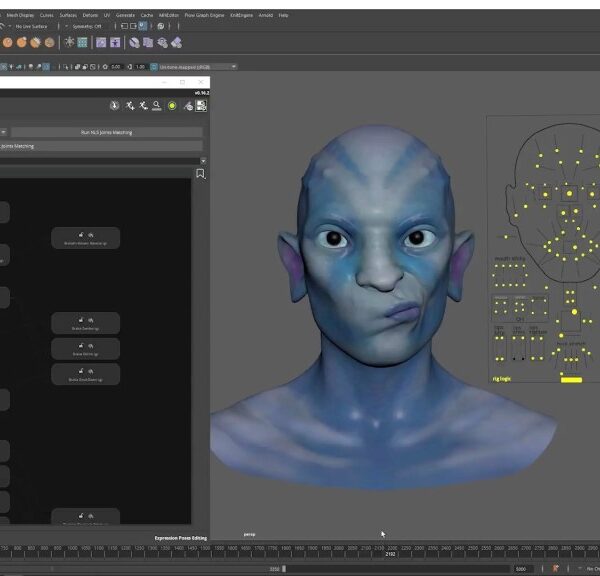The image size is (600, 576).
Task: Toggle eye visibility on the isolated upper pose node
Action: point(91,235)
